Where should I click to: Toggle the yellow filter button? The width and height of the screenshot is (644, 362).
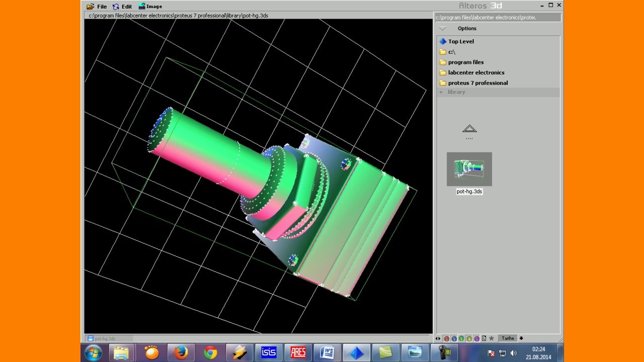469,338
